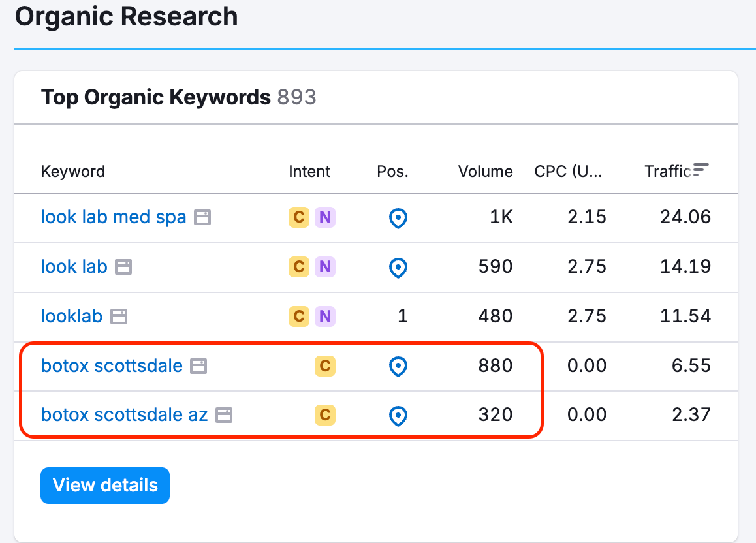Click commercial intent badge for 'look lab med spa'

(299, 217)
